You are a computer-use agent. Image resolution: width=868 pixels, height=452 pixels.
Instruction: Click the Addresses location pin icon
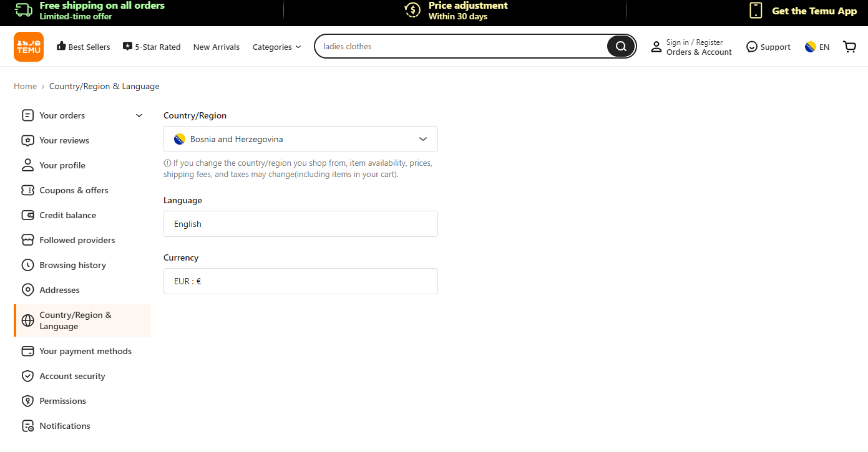[x=27, y=290]
